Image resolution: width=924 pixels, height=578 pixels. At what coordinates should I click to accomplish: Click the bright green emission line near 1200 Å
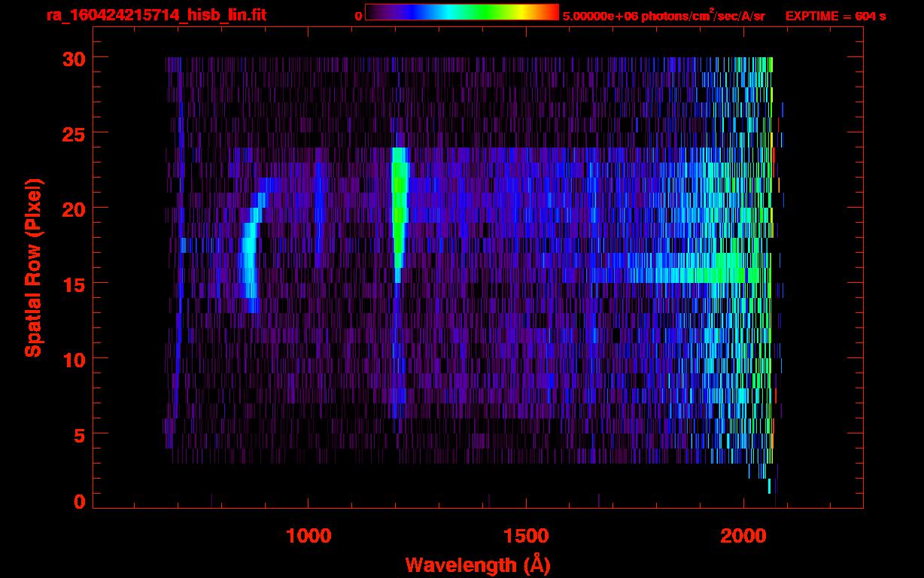[399, 196]
